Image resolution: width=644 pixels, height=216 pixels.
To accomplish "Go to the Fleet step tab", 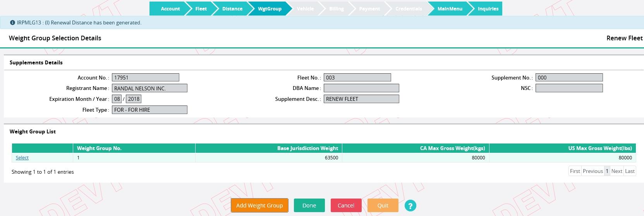I will pyautogui.click(x=201, y=9).
